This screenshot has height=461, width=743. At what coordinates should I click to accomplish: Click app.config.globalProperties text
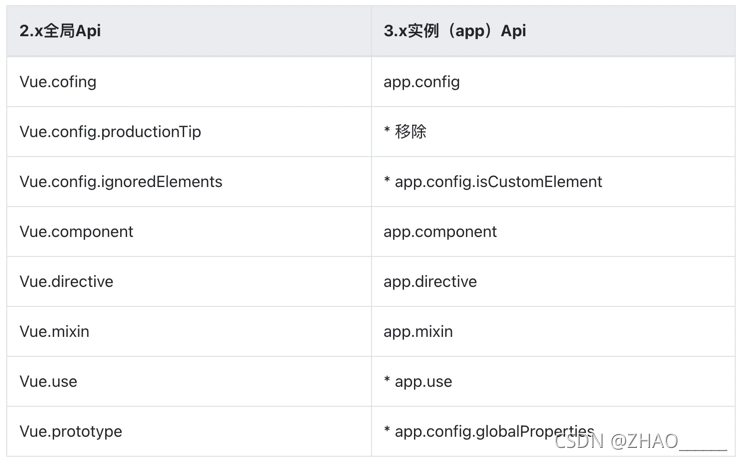coord(494,432)
